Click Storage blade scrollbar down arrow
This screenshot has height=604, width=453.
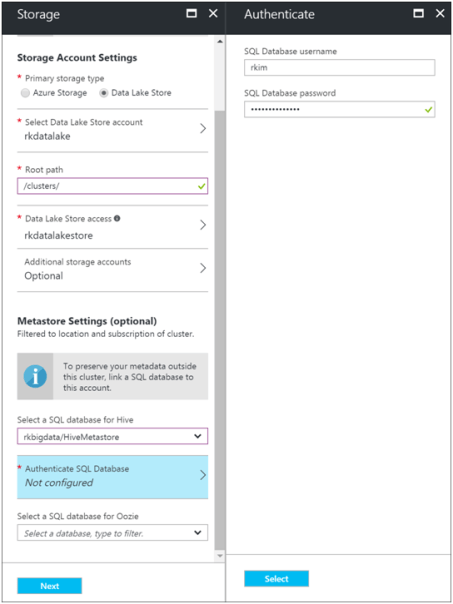tap(220, 555)
